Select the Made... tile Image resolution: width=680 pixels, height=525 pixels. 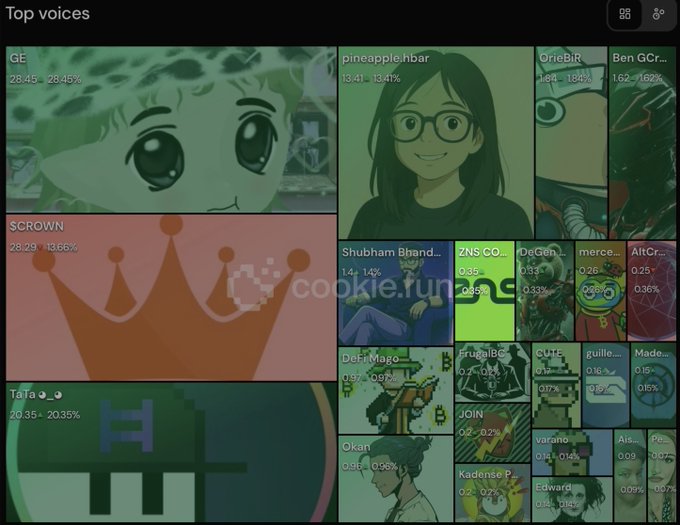point(653,385)
